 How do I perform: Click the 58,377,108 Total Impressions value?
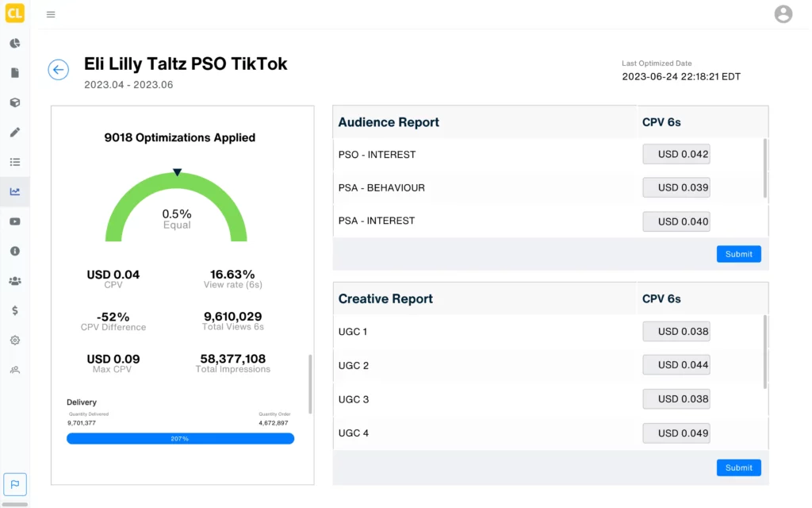pyautogui.click(x=232, y=359)
